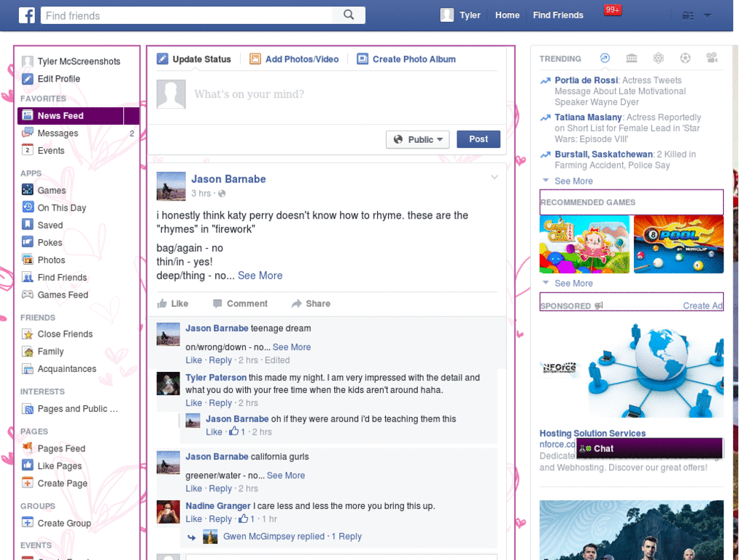This screenshot has height=560, width=747.
Task: Click the search magnifier button
Action: tap(349, 15)
